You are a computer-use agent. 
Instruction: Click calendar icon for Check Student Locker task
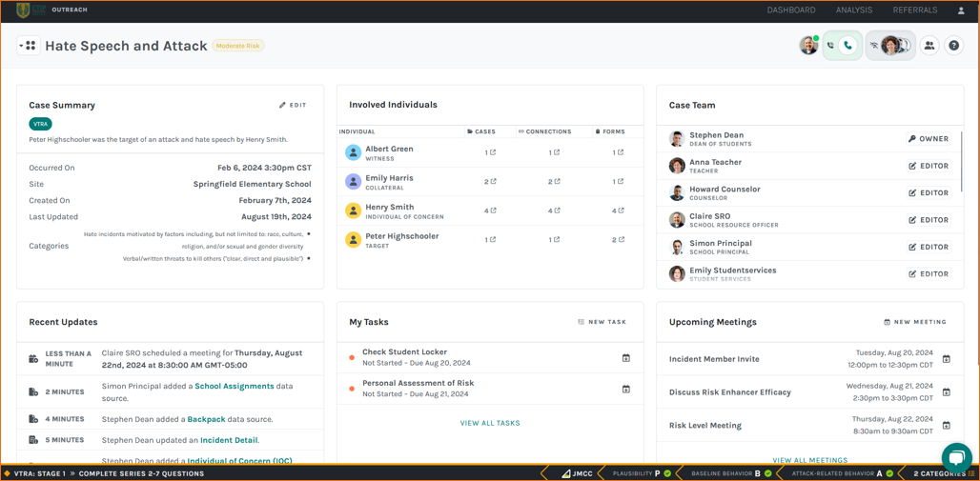click(x=626, y=358)
